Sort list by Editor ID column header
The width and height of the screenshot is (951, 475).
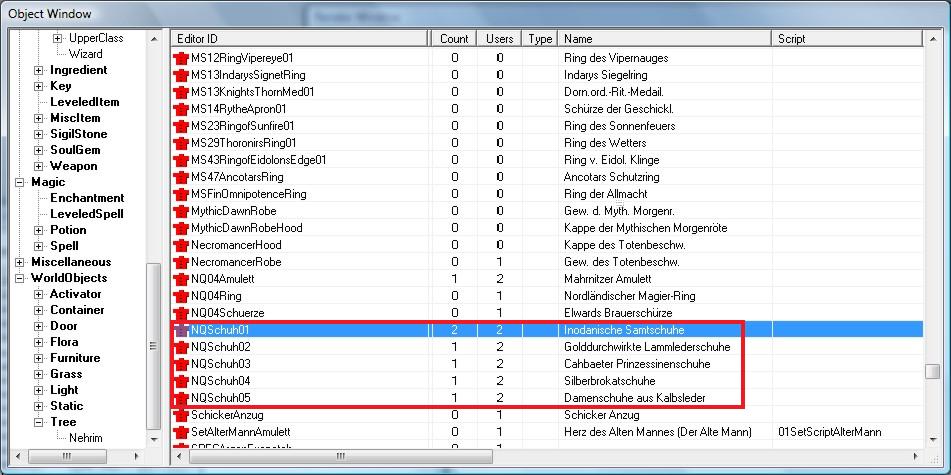coord(300,39)
